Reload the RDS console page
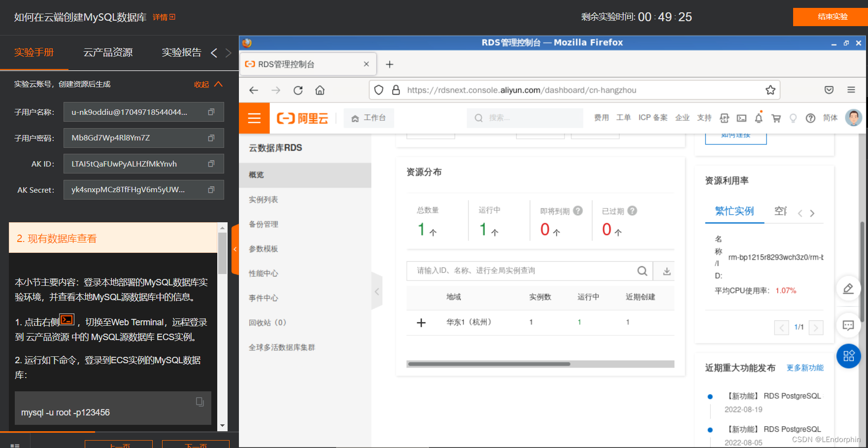 pyautogui.click(x=298, y=90)
